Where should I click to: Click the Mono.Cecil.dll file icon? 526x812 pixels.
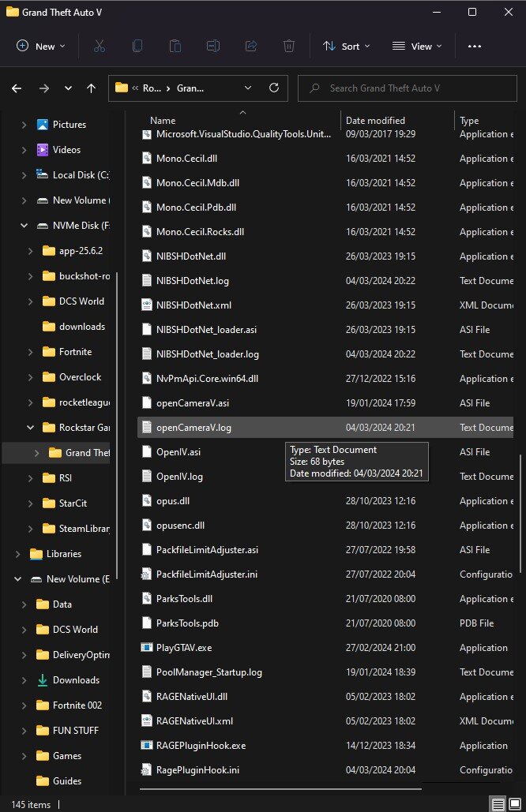147,159
